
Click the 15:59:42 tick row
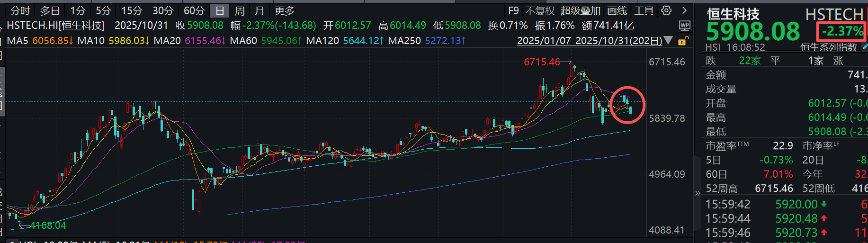pyautogui.click(x=786, y=205)
